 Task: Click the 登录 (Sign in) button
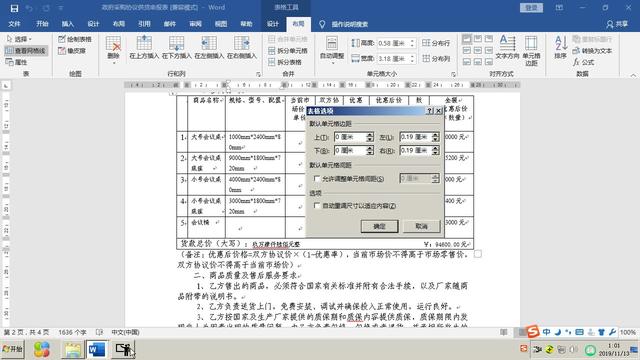point(531,8)
